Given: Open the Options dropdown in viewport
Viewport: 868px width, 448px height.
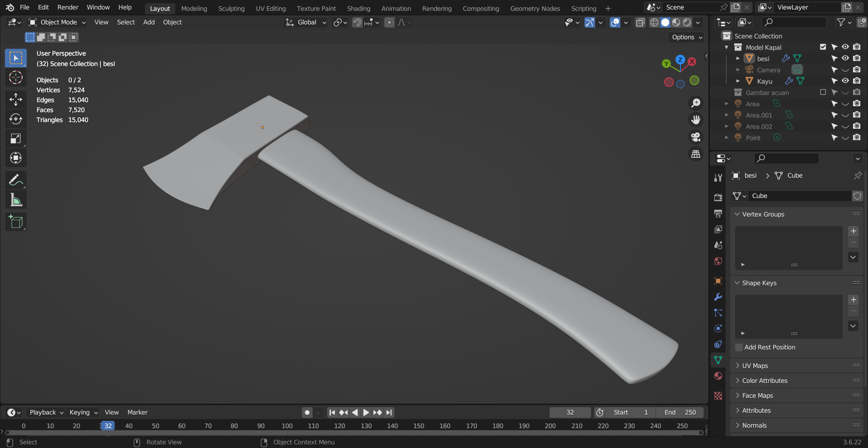Looking at the screenshot, I should pos(687,37).
